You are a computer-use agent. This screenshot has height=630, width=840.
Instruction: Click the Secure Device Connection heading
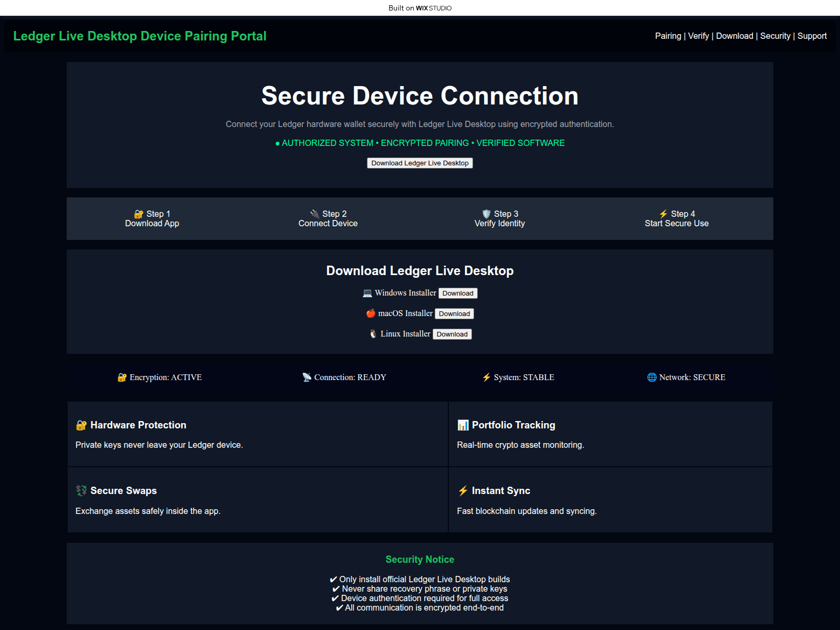tap(420, 96)
